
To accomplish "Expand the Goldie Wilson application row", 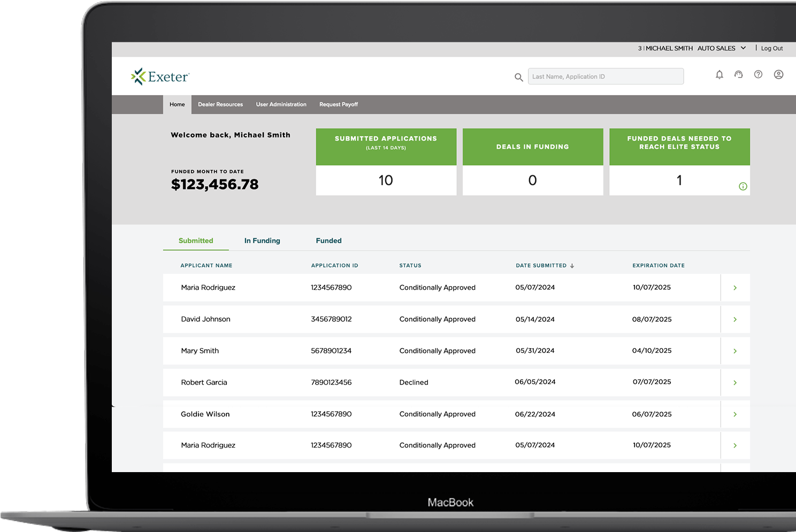I will click(x=735, y=414).
